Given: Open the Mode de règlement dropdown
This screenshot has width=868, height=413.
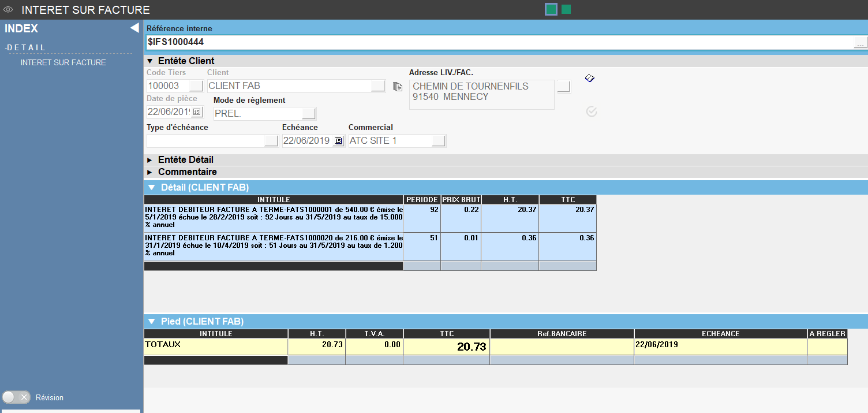Looking at the screenshot, I should click(x=309, y=113).
